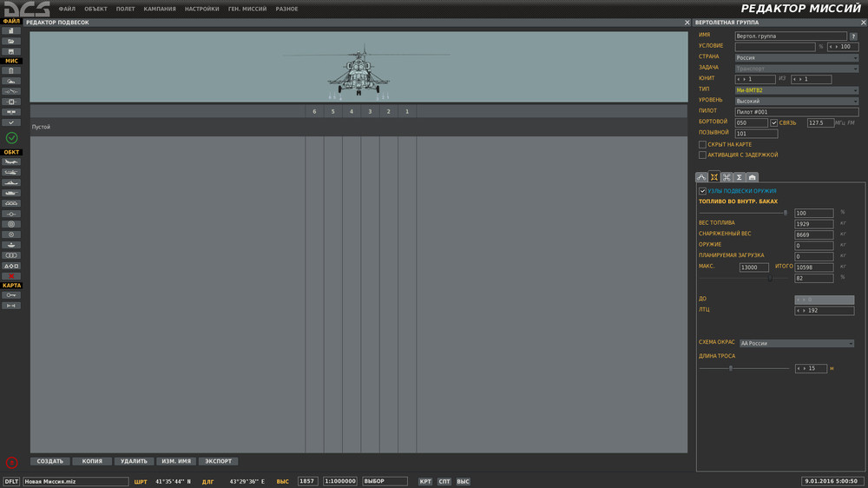Open the СХЕМА ОКРАС dropdown
This screenshot has height=488, width=868.
797,344
